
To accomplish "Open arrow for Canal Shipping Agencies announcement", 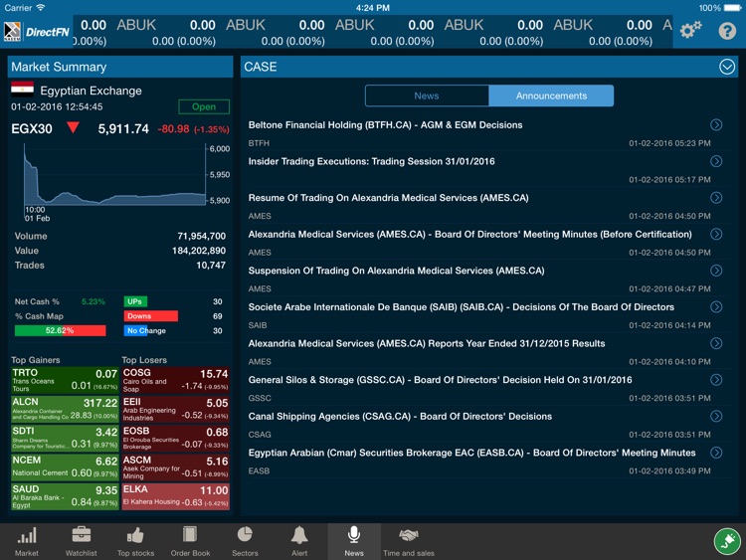I will click(716, 417).
